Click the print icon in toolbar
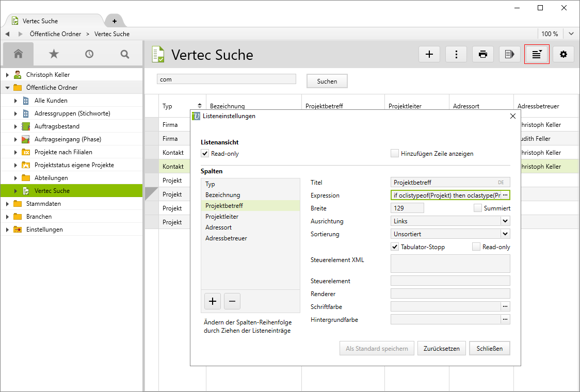 tap(483, 54)
